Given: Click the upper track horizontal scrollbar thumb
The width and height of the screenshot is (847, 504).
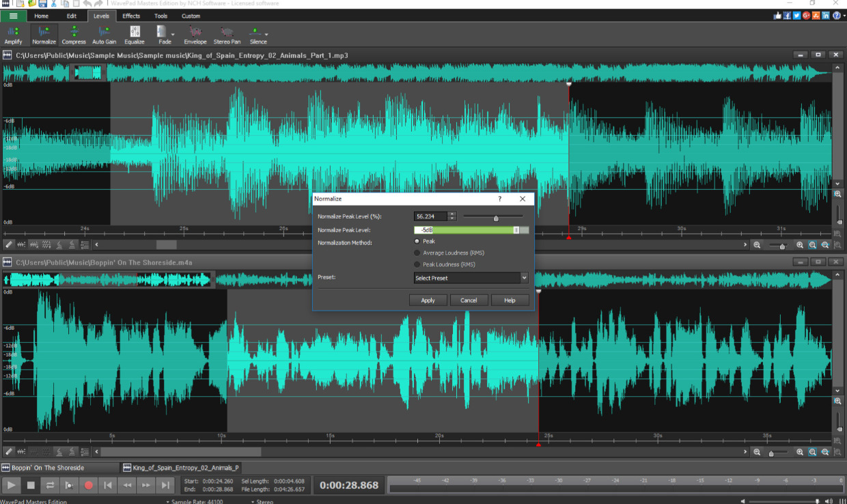Looking at the screenshot, I should click(x=167, y=244).
